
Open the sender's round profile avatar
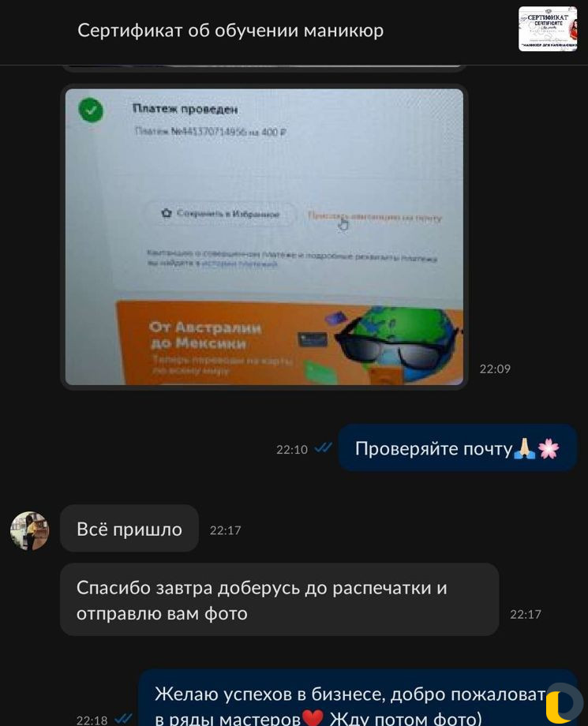pos(30,530)
